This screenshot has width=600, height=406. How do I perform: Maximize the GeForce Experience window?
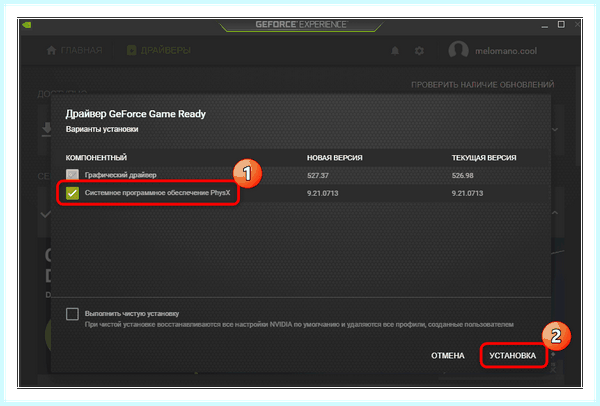tap(561, 24)
